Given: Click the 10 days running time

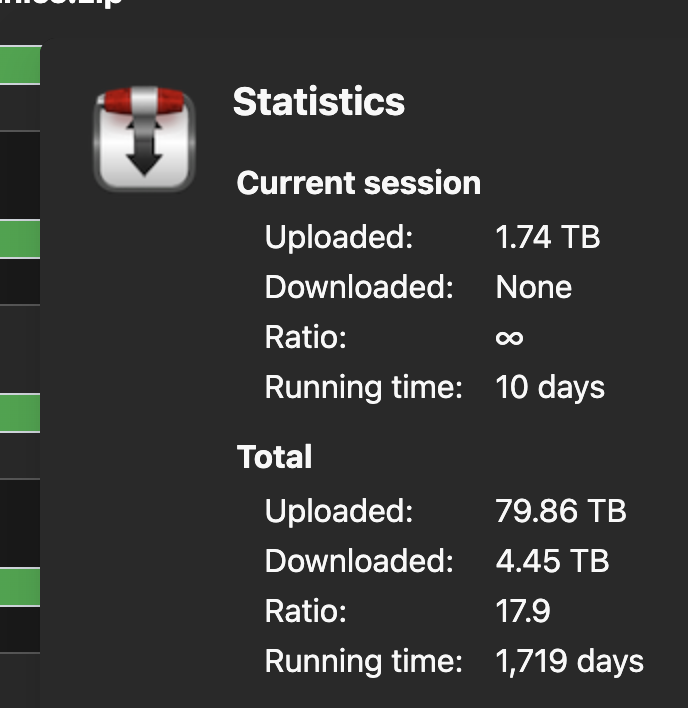Looking at the screenshot, I should pyautogui.click(x=550, y=387).
